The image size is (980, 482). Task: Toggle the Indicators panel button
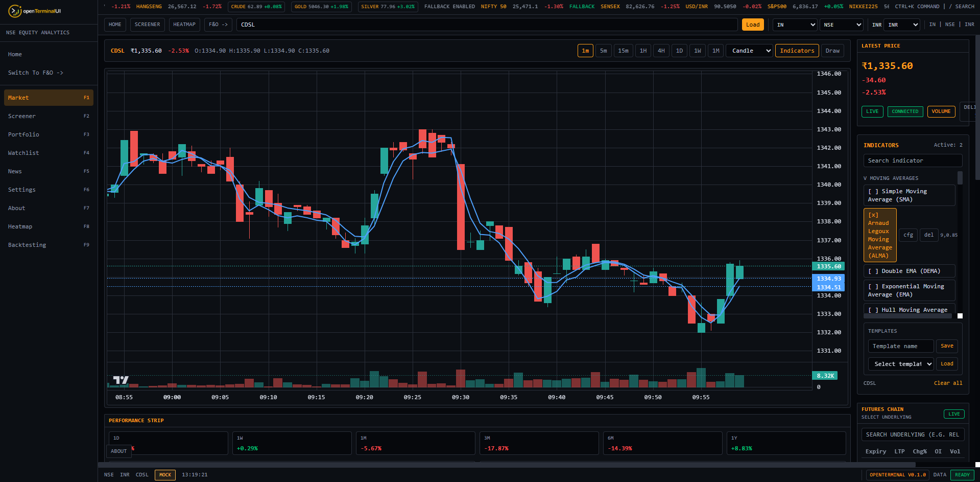(x=797, y=51)
